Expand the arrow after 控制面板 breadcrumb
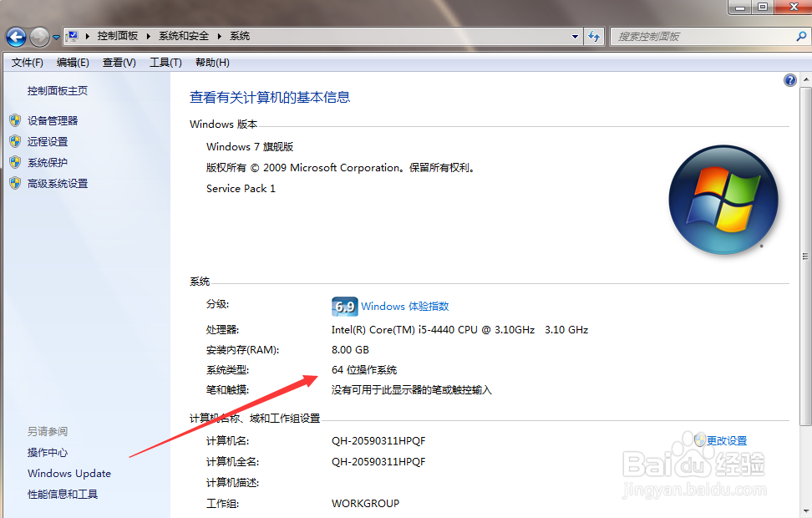812x518 pixels. pos(148,36)
